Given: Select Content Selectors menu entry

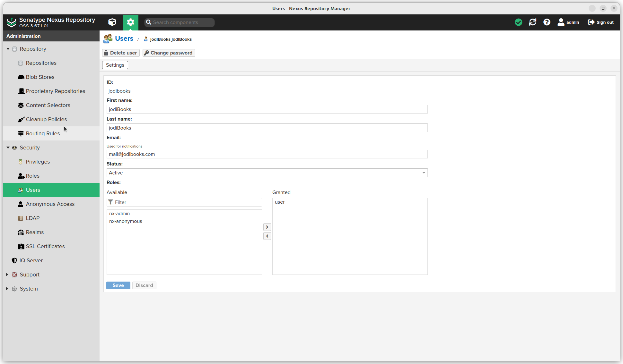Looking at the screenshot, I should click(x=51, y=105).
